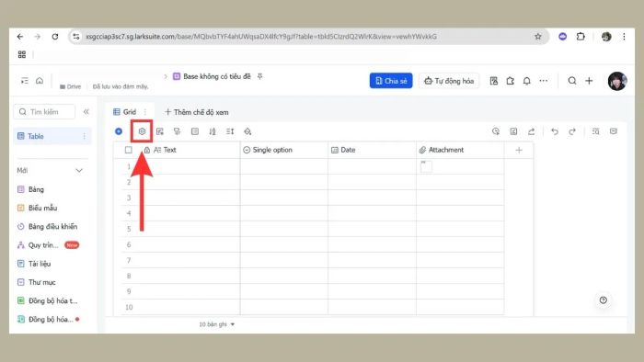
Task: Open the view configuration icon beside the gear
Action: (x=160, y=131)
